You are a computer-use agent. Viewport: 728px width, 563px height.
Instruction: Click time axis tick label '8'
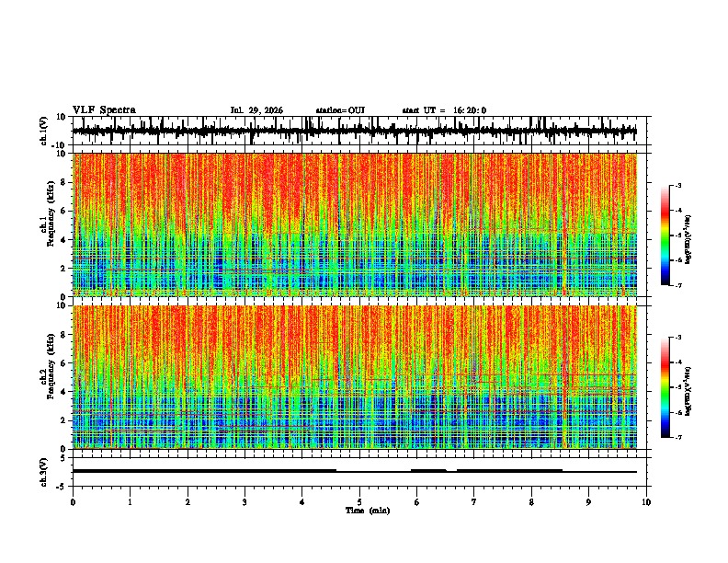(x=531, y=502)
